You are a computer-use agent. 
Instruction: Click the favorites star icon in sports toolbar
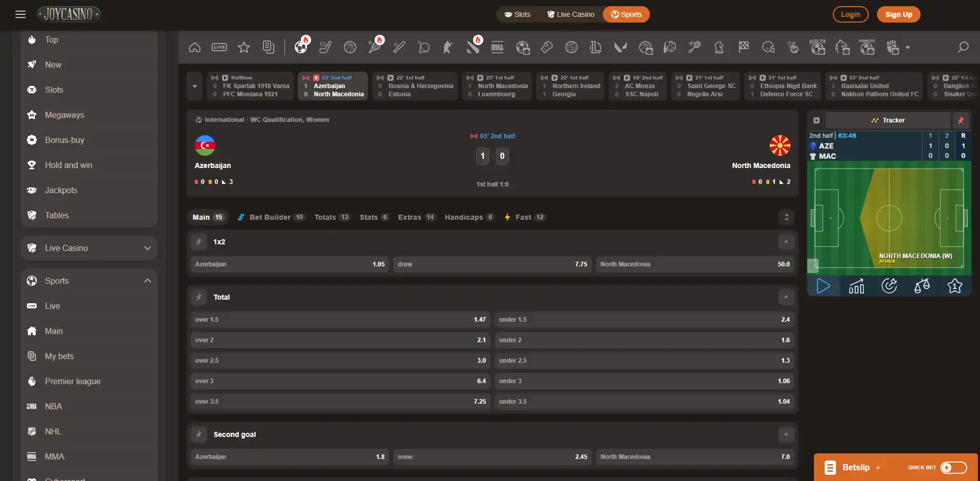[x=244, y=48]
